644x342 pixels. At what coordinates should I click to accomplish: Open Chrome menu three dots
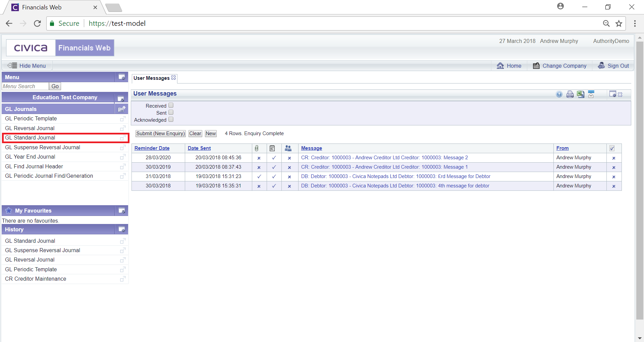(x=635, y=23)
